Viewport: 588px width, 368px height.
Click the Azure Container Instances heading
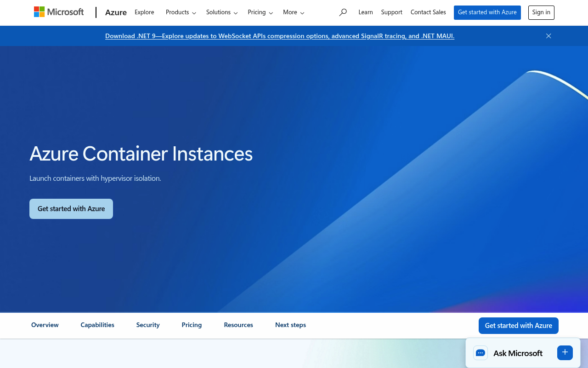pos(141,153)
